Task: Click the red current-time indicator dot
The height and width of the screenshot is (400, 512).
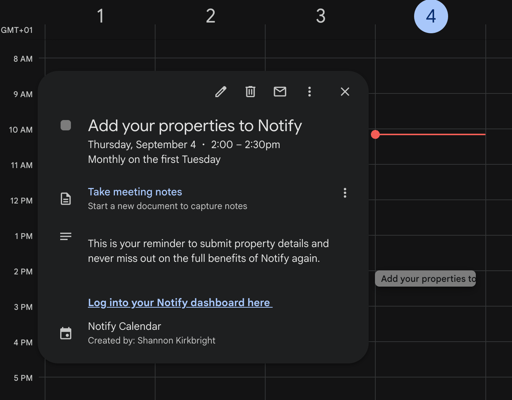Action: (x=375, y=134)
